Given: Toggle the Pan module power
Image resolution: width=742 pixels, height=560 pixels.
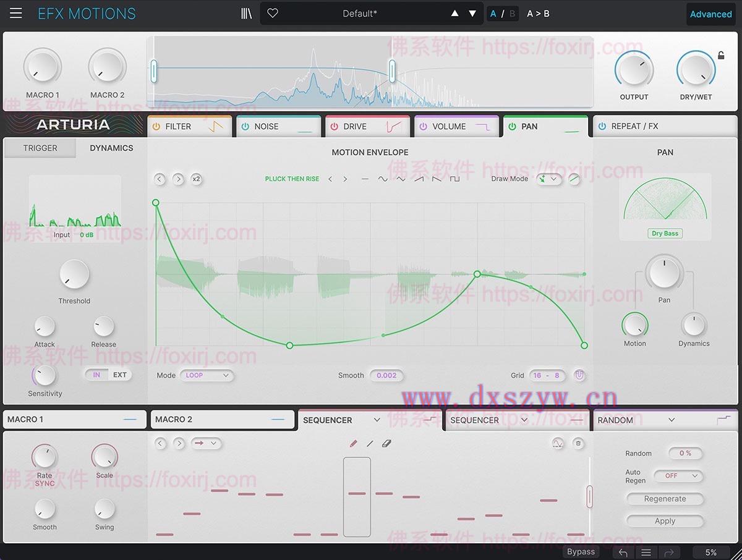Looking at the screenshot, I should click(512, 127).
